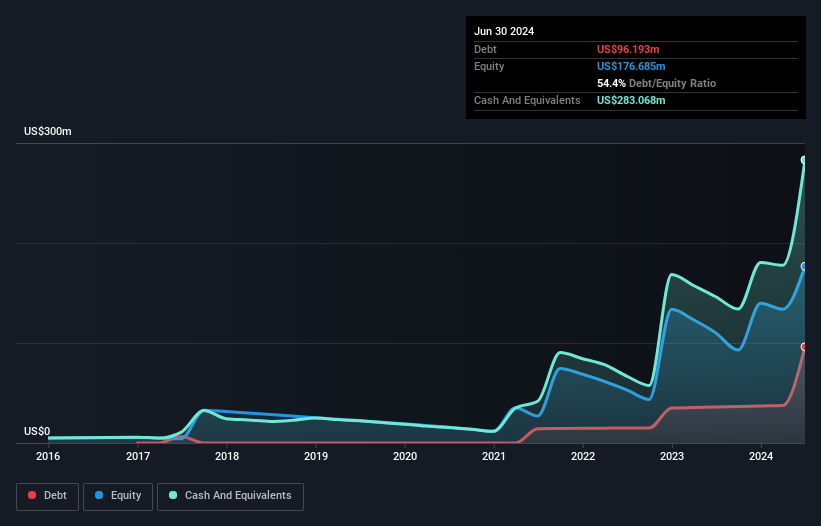Click the US$176.685m equity value

(631, 66)
